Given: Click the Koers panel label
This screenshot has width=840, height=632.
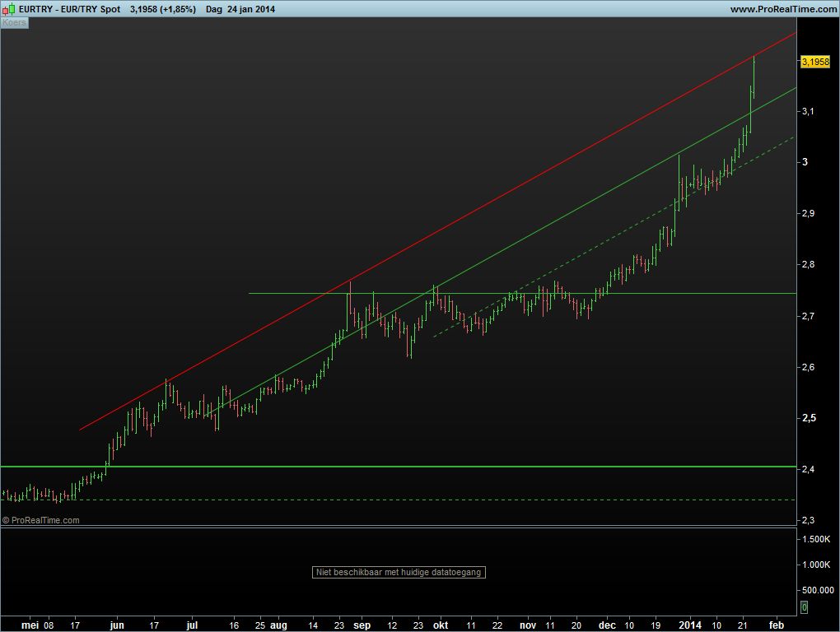Looking at the screenshot, I should pyautogui.click(x=14, y=22).
